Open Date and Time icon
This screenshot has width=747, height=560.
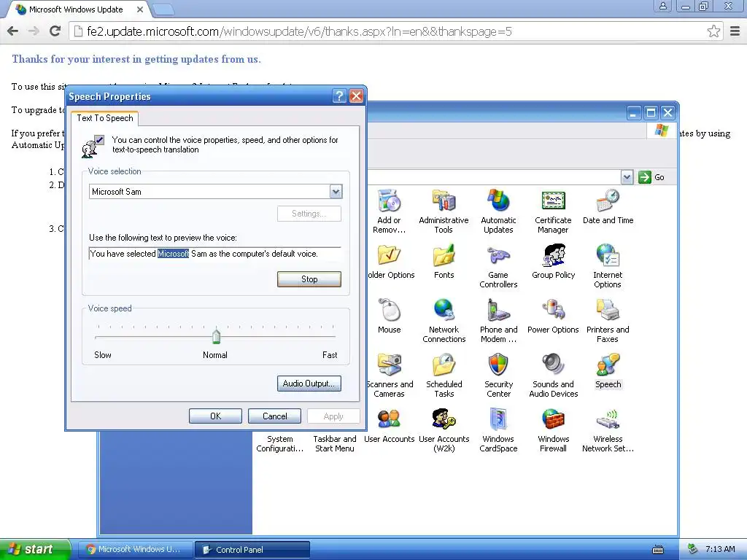[x=608, y=207]
